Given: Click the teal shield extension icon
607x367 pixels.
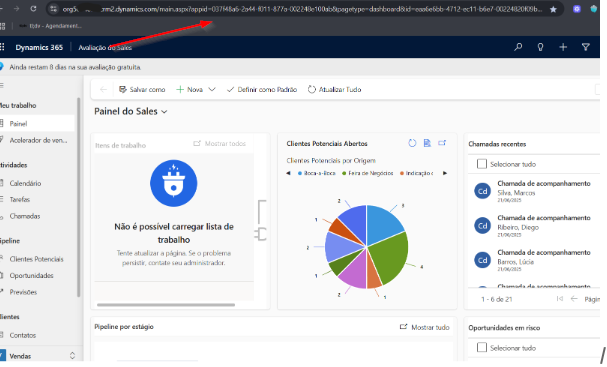Looking at the screenshot, I should [x=593, y=9].
